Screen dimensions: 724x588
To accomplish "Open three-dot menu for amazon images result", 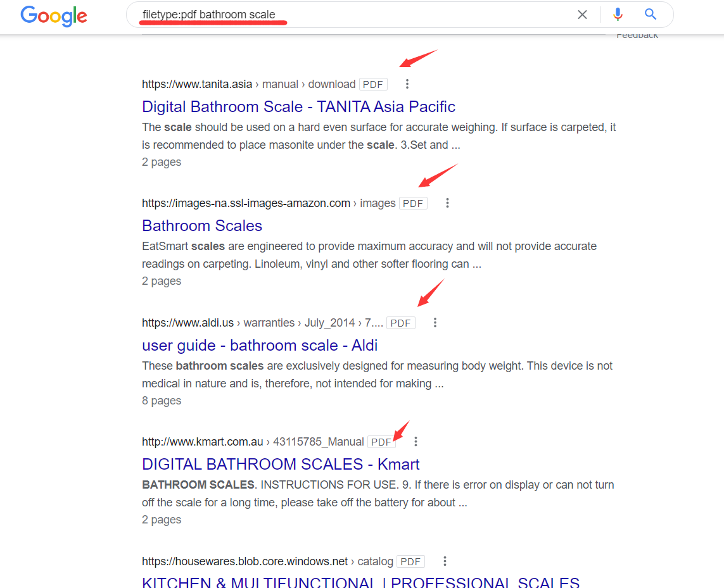I will click(447, 203).
